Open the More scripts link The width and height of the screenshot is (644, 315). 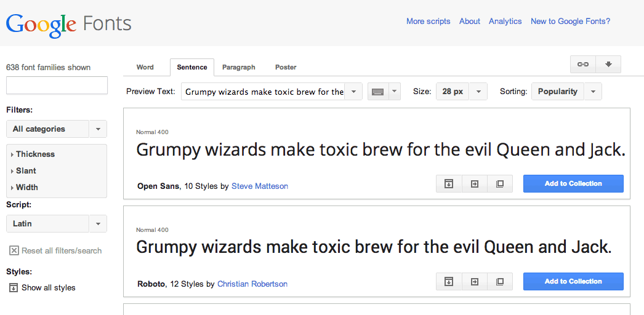[x=429, y=22]
